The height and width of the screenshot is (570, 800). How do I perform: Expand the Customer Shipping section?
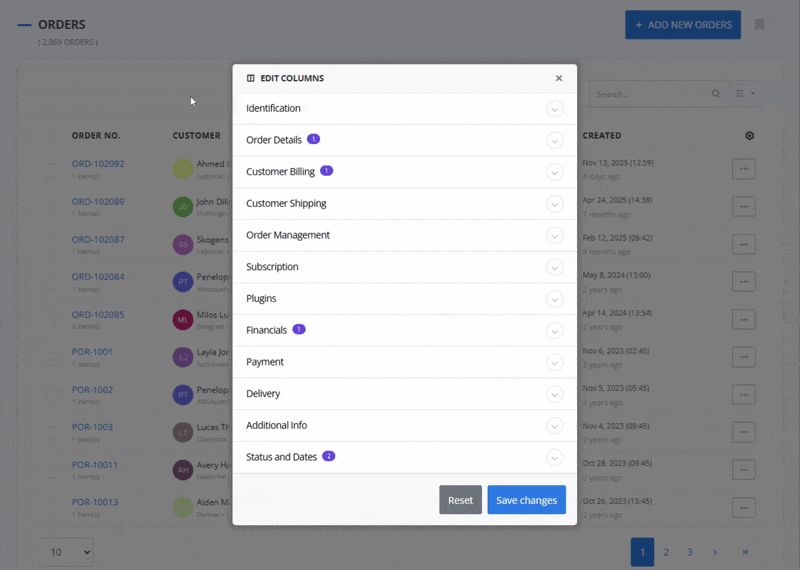click(554, 204)
